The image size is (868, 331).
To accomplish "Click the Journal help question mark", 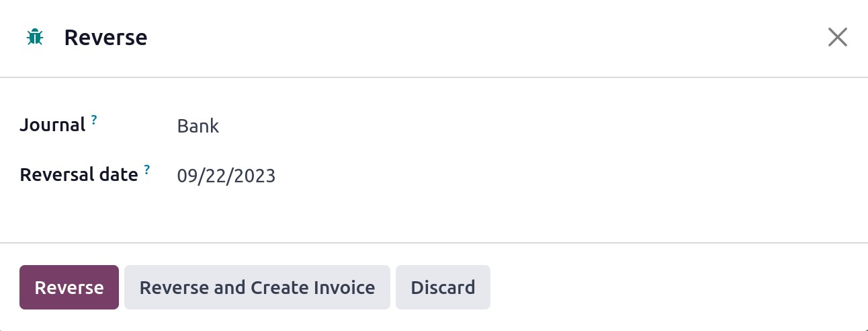I will click(x=94, y=120).
